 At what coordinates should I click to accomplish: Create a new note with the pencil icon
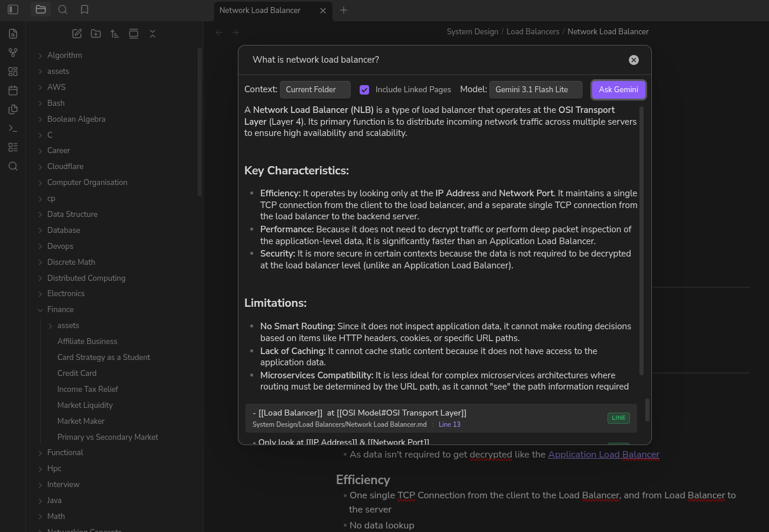(x=77, y=34)
